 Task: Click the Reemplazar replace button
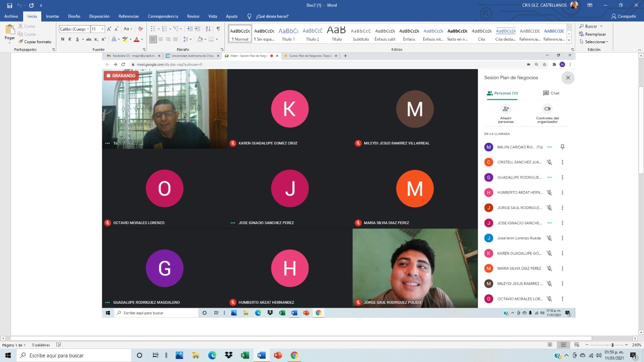tap(592, 34)
